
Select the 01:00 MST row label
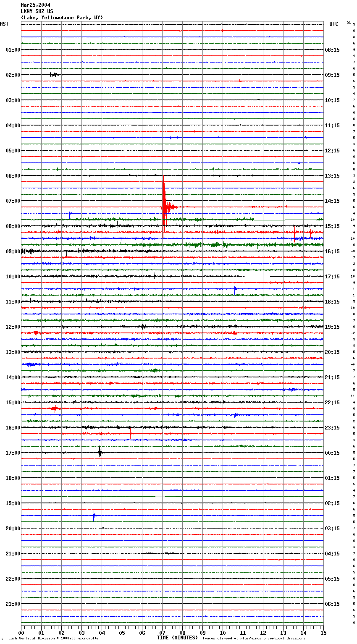[13, 50]
